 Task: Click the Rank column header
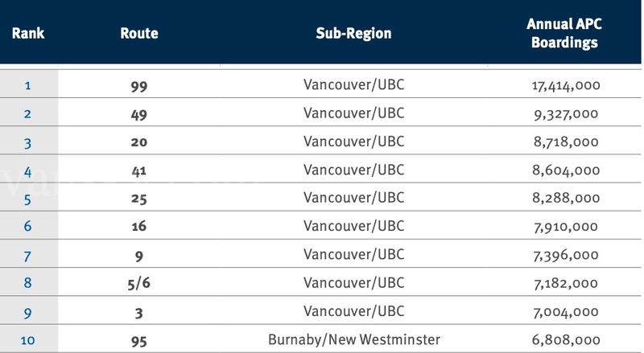27,34
